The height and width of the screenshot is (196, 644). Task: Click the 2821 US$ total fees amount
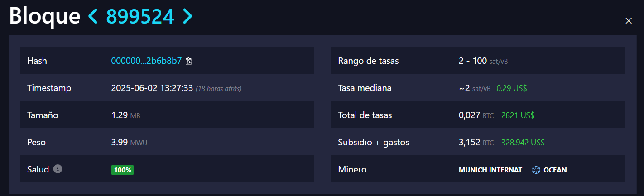518,115
